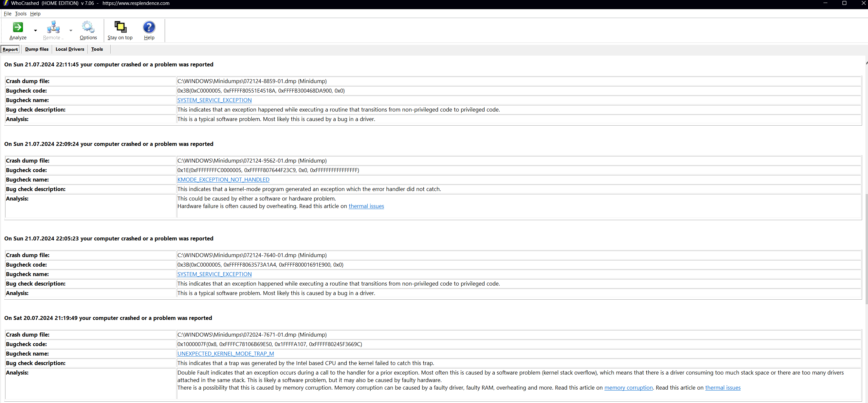Select the Report tab
Viewport: 868px width, 403px height.
coord(10,49)
